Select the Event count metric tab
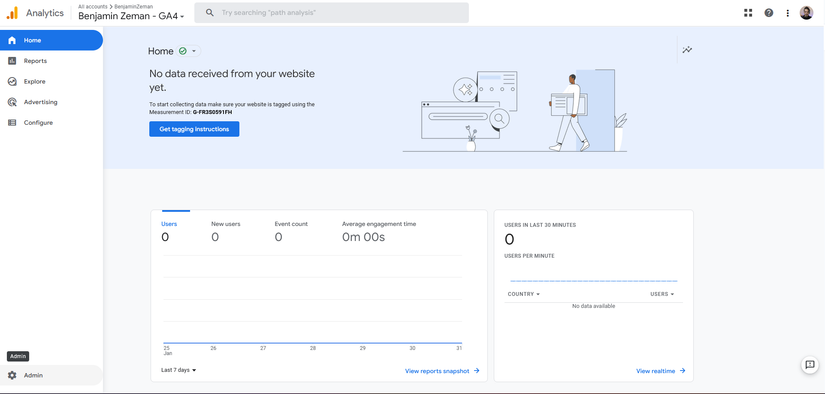 [291, 230]
